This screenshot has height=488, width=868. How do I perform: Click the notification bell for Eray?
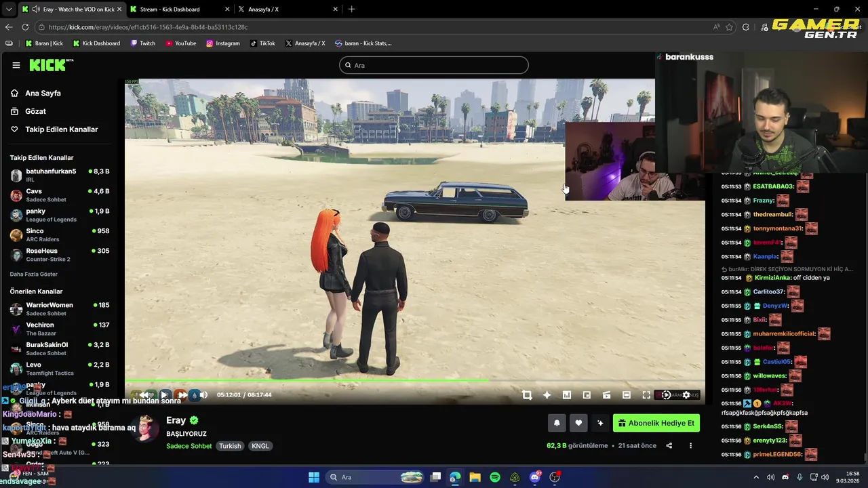click(x=557, y=423)
